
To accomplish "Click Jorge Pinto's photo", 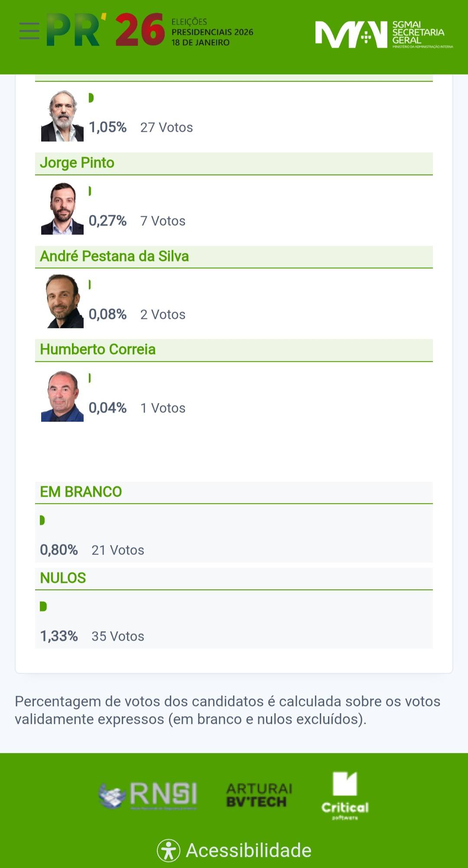I will coord(62,209).
